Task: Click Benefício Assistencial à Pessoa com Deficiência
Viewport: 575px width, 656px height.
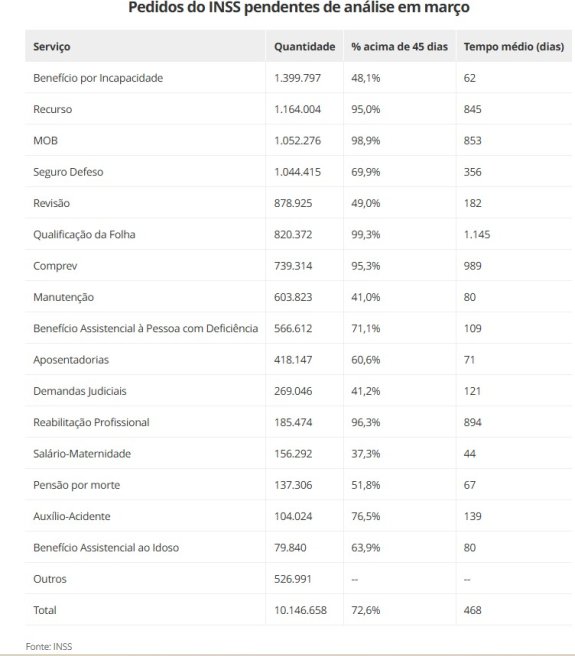Action: (146, 328)
